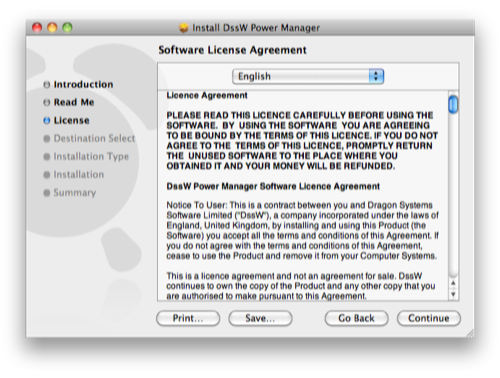The width and height of the screenshot is (500, 378).
Task: Zoom the window with green button
Action: coord(67,27)
